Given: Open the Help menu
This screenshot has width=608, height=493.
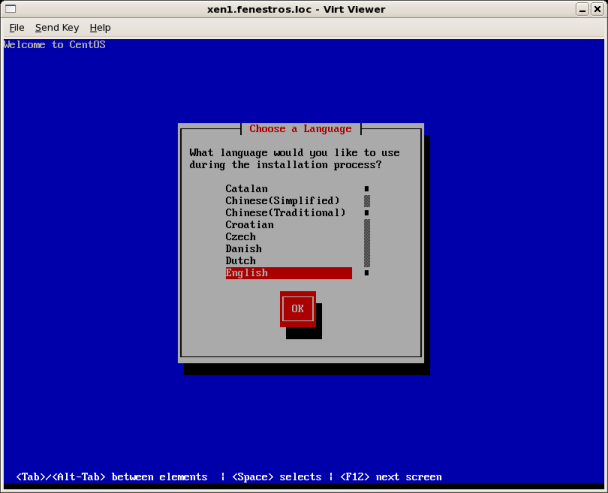Looking at the screenshot, I should (x=100, y=27).
